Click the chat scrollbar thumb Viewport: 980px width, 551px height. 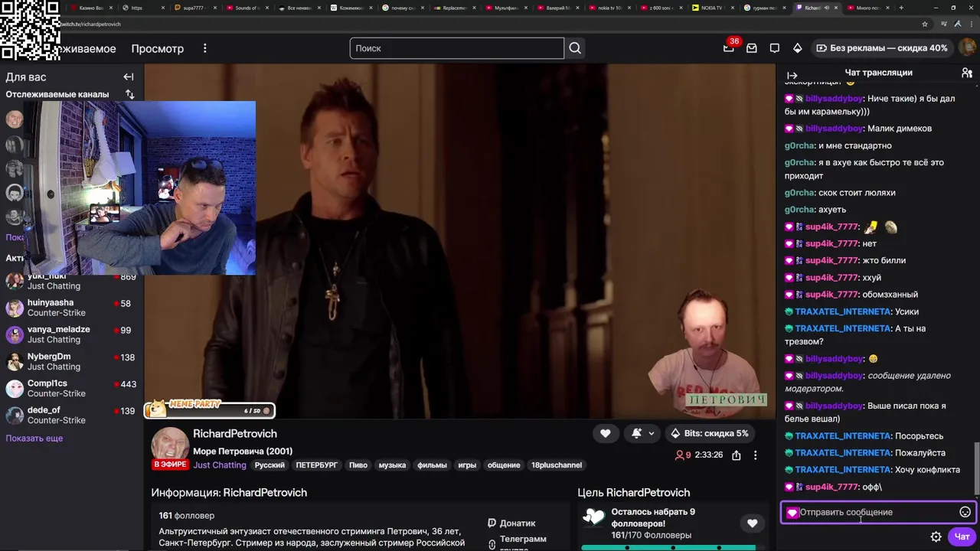click(x=976, y=468)
